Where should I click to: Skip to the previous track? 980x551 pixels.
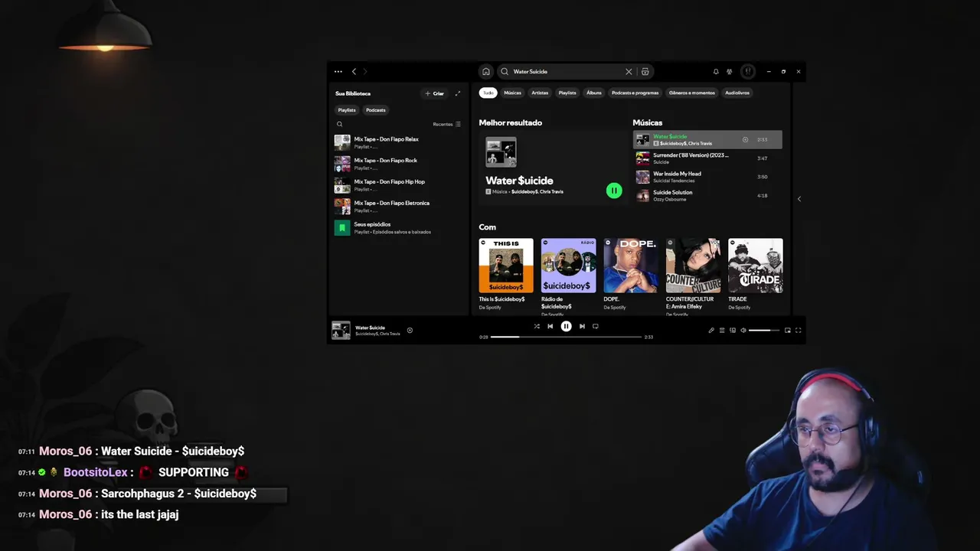550,326
